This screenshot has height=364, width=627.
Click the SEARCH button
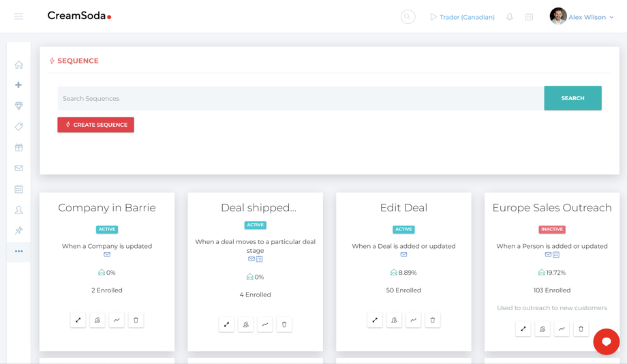572,98
